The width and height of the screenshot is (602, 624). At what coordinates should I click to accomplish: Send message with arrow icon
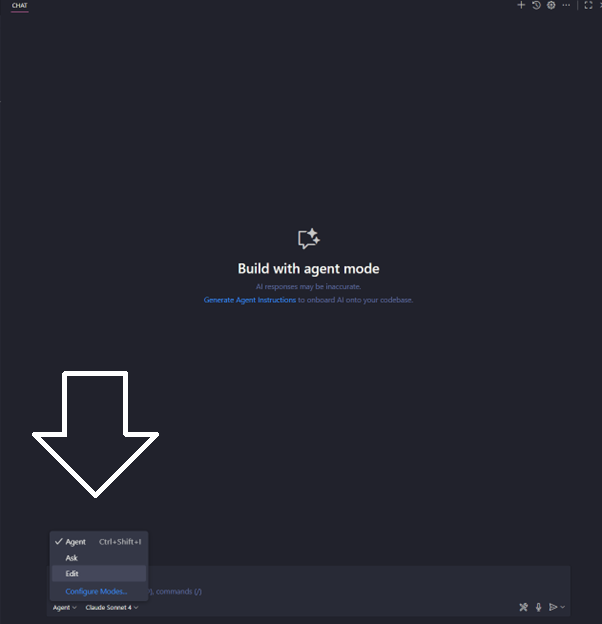tap(553, 607)
